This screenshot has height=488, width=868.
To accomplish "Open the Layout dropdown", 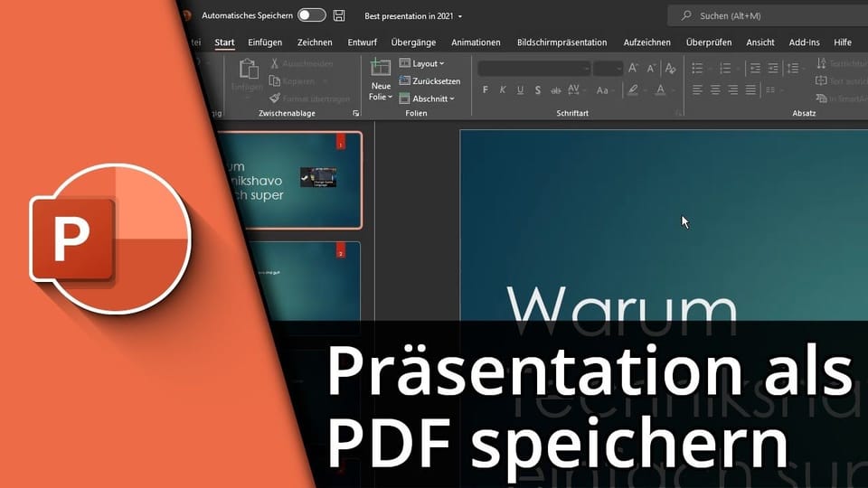I will [x=422, y=63].
